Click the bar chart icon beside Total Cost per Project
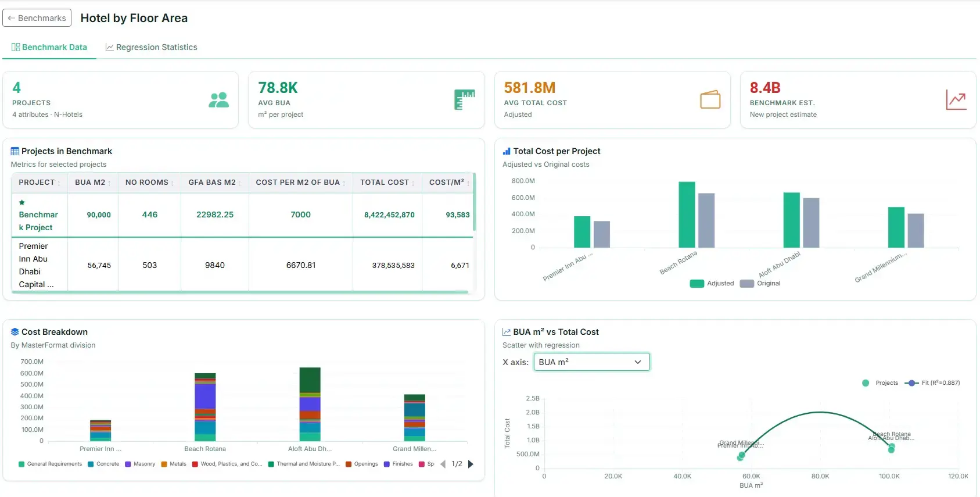This screenshot has width=980, height=497. [507, 151]
